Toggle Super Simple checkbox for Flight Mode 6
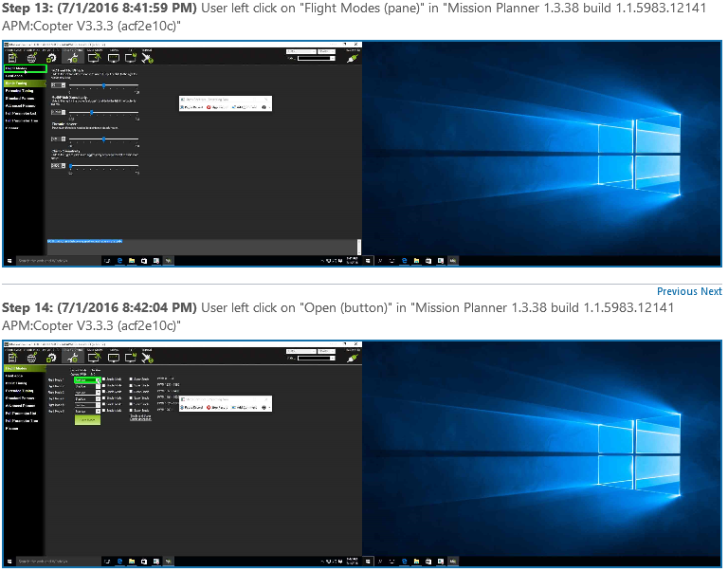The image size is (728, 572). [132, 411]
